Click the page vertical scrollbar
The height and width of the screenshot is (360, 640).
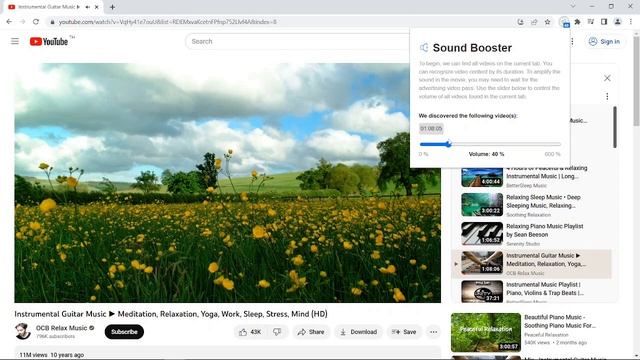coord(636,82)
